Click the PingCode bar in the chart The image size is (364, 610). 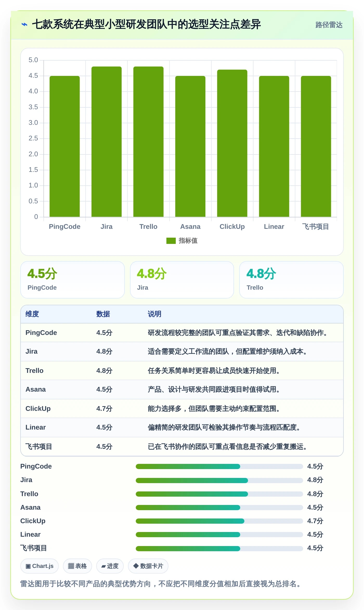[x=65, y=146]
